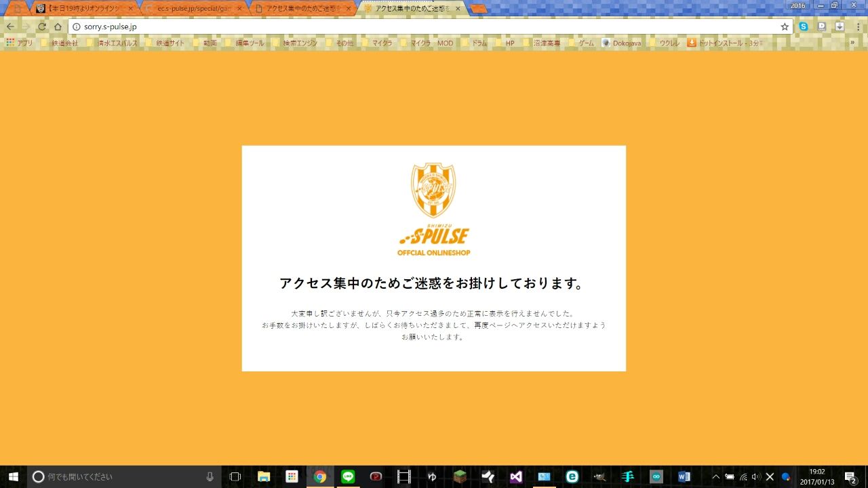
Task: Click the S-Pulse emblem crest logo
Action: coord(433,190)
